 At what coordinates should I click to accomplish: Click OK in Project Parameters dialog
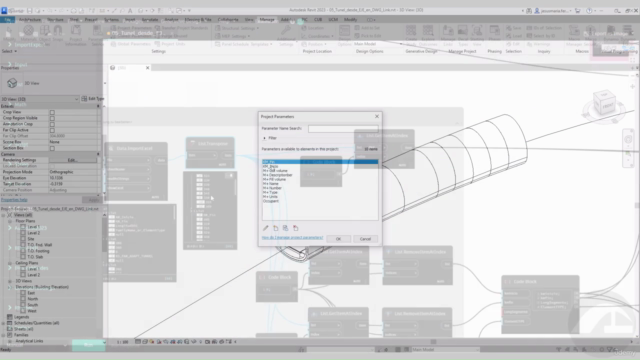(338, 239)
